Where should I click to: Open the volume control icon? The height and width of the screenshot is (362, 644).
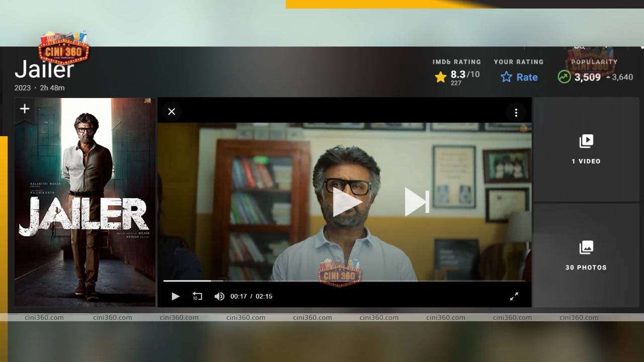click(x=219, y=296)
